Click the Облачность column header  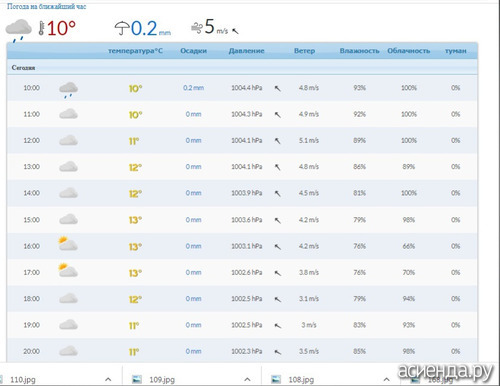tap(409, 51)
